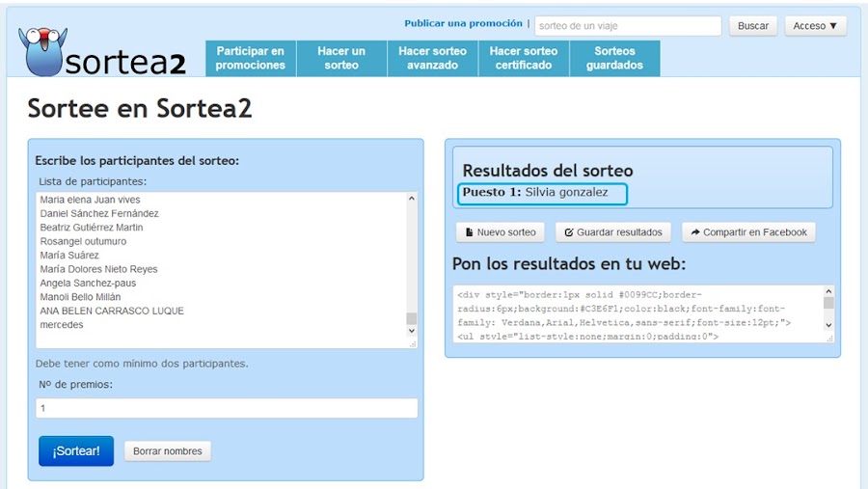Click 'Debe tener como mínimo dos participantes.' note
This screenshot has width=868, height=489.
[x=142, y=364]
